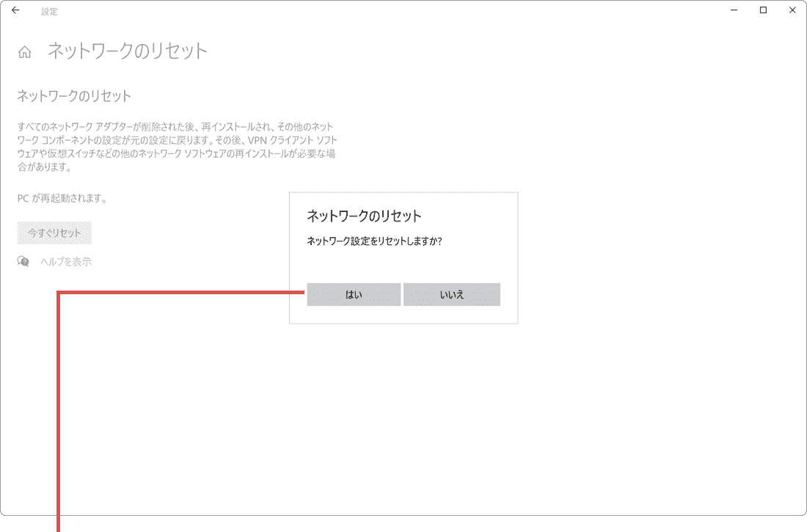
Task: Select the home icon beside the page title
Action: point(26,51)
